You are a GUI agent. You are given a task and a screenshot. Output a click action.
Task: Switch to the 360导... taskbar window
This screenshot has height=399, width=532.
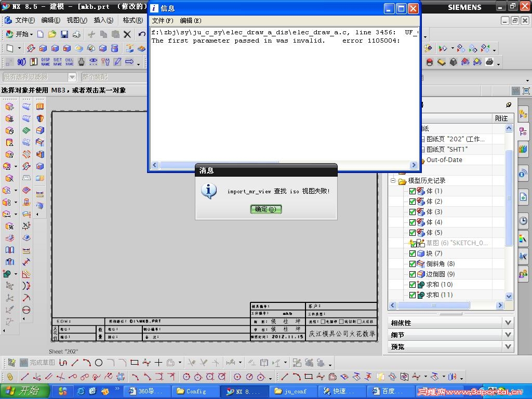tap(147, 392)
